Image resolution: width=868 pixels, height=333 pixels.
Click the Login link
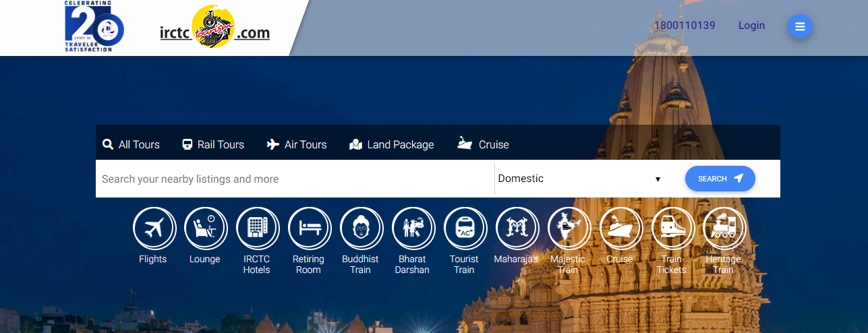pos(751,26)
